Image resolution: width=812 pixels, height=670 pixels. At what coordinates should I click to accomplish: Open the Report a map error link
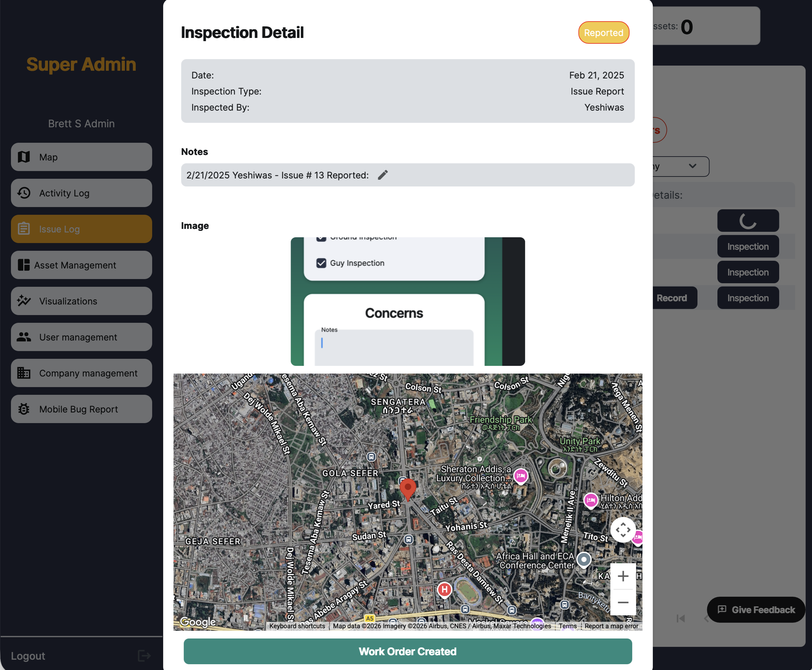tap(611, 626)
